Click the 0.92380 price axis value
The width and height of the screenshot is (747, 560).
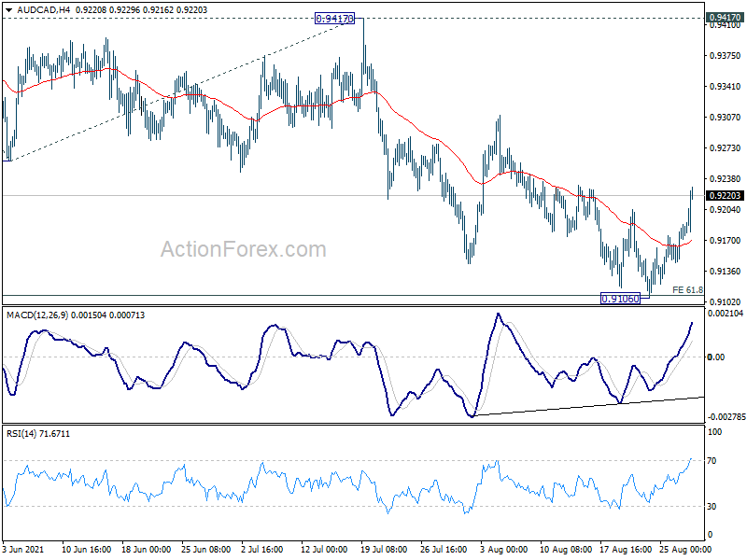tap(726, 179)
